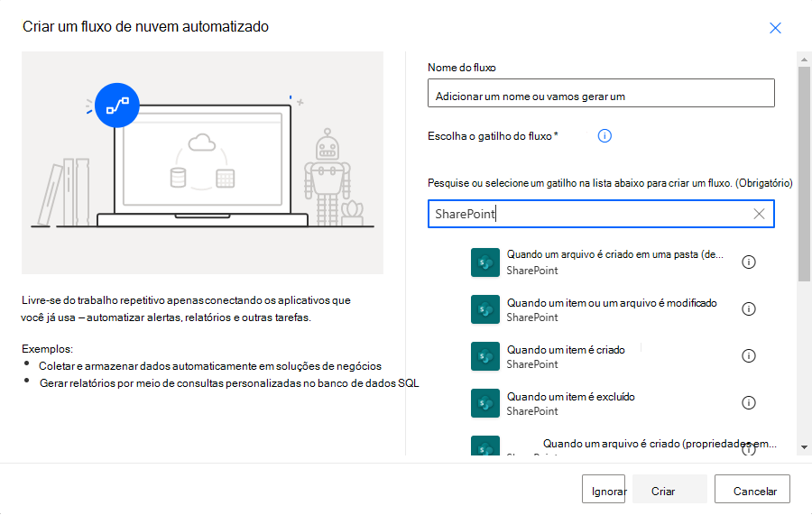Select SharePoint icon for item or file modified trigger

484,309
